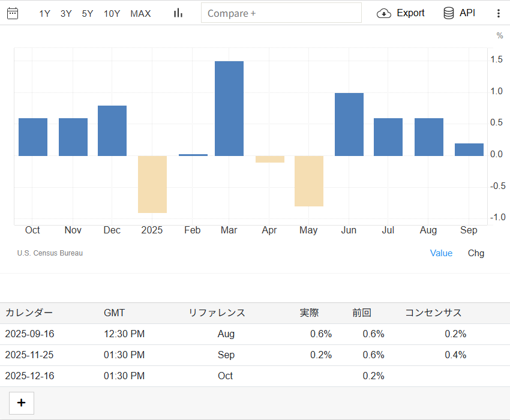Click the negative 2025 January bar
510x420 pixels.
(152, 184)
